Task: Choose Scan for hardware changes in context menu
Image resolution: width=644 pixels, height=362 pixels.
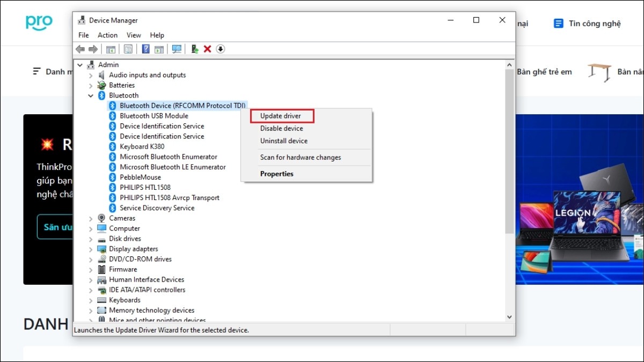Action: point(301,158)
